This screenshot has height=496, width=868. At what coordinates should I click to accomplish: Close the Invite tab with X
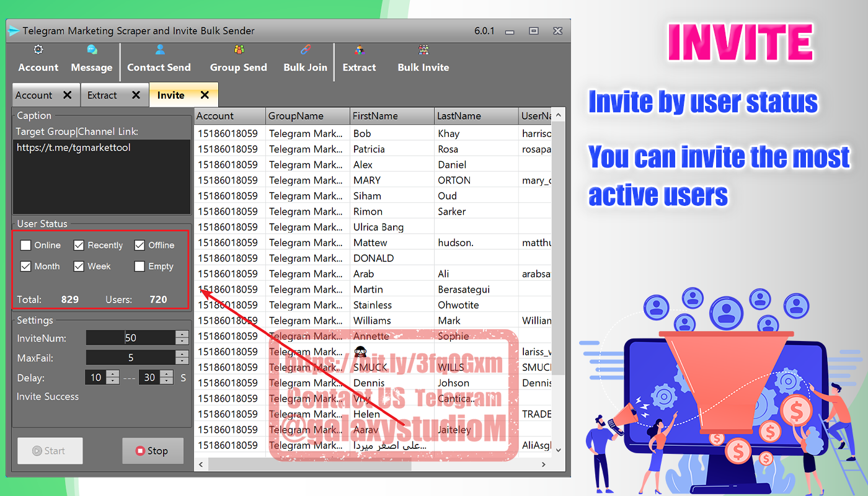click(205, 95)
